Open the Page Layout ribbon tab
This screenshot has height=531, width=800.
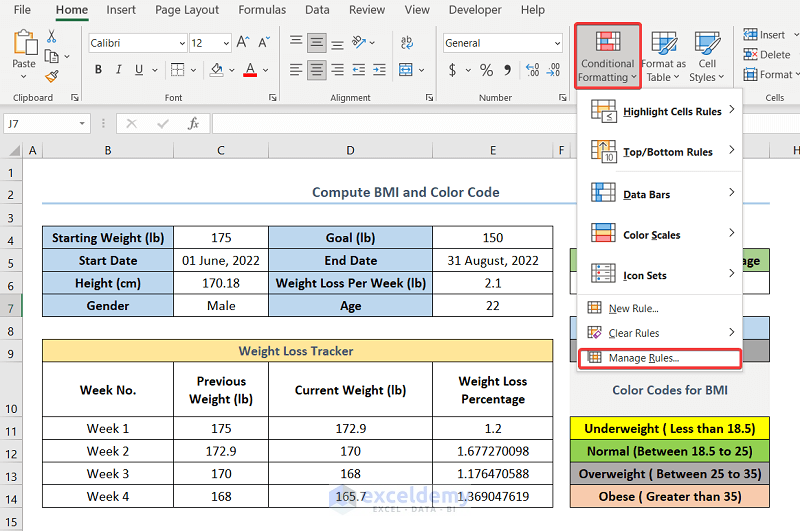click(187, 10)
